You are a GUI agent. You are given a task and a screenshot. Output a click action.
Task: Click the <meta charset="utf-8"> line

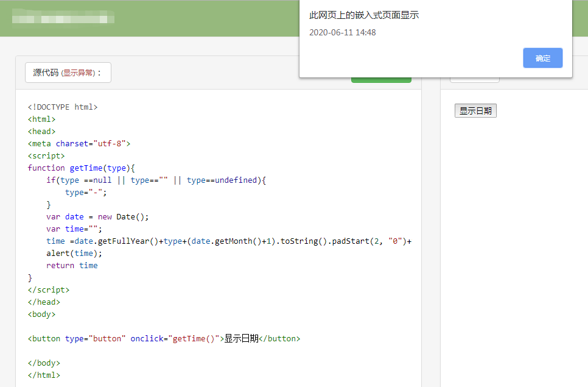79,143
